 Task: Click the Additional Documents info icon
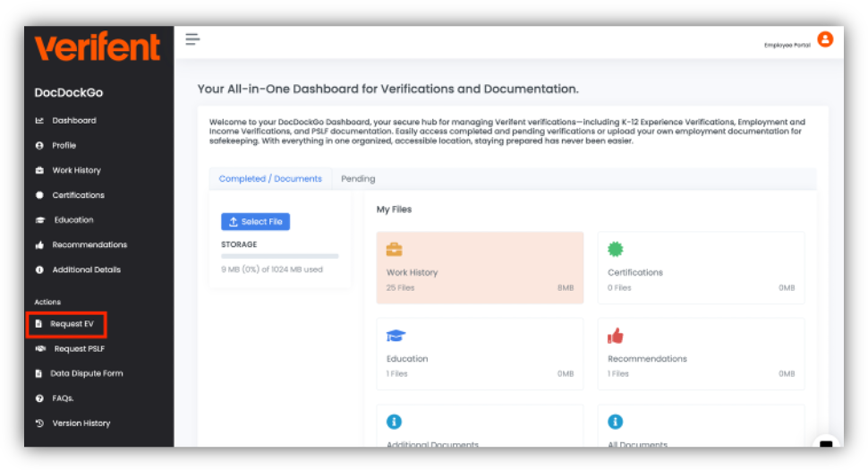394,422
